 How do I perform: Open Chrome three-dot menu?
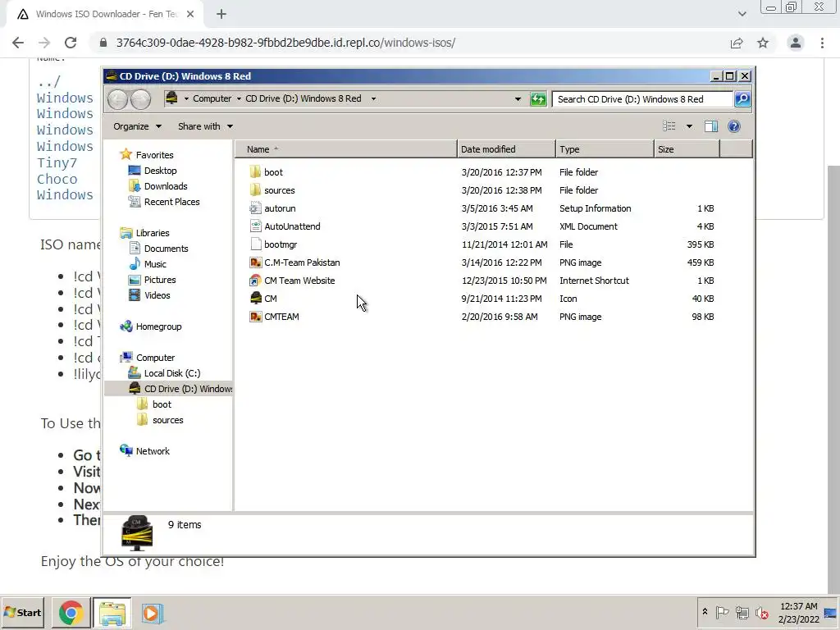pyautogui.click(x=822, y=43)
